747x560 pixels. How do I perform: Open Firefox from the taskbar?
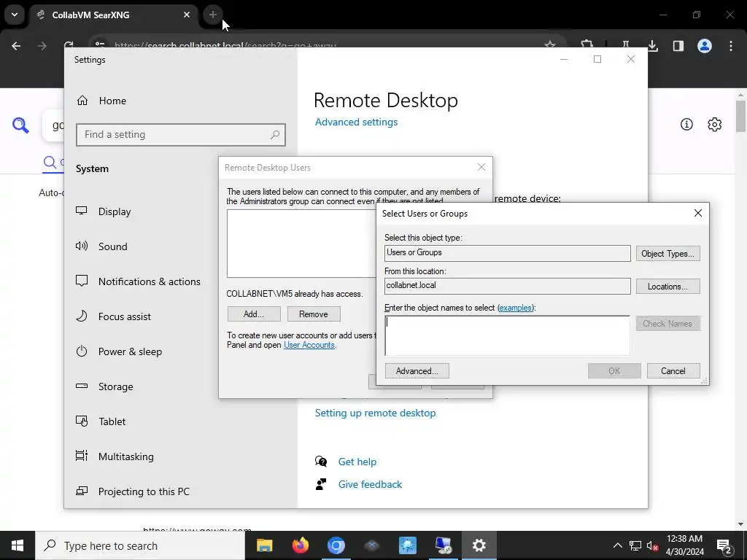300,545
